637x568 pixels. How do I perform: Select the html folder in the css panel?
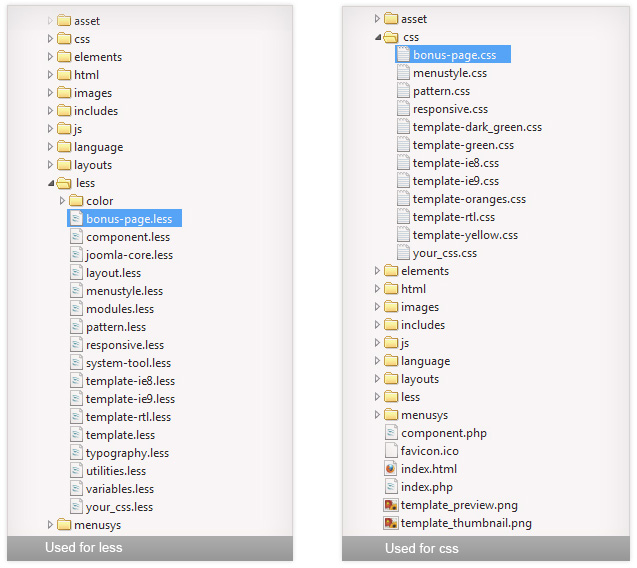[405, 288]
